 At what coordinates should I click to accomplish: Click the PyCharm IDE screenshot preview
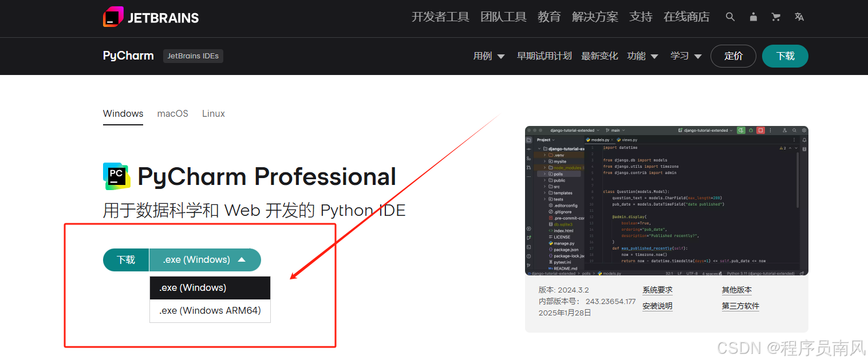click(666, 201)
